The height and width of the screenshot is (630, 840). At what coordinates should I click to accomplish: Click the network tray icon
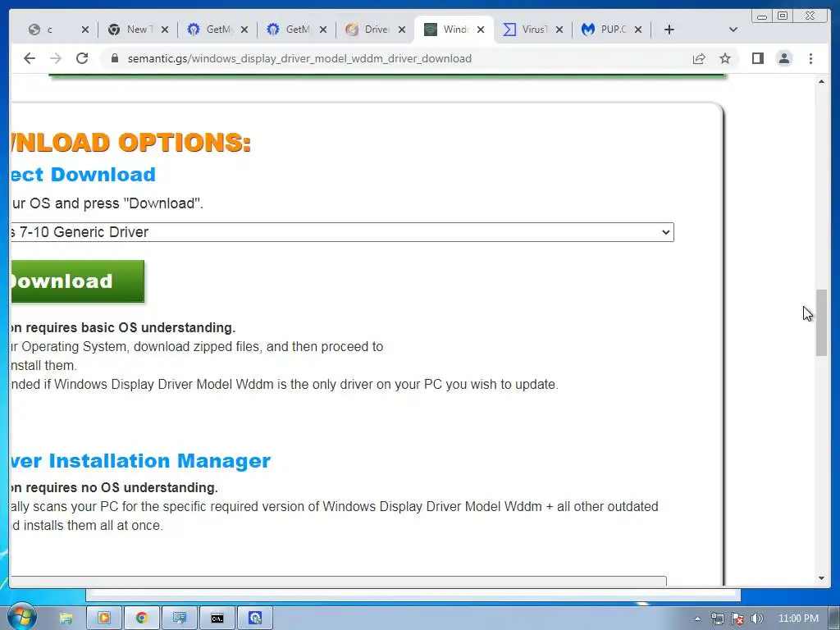(x=717, y=619)
